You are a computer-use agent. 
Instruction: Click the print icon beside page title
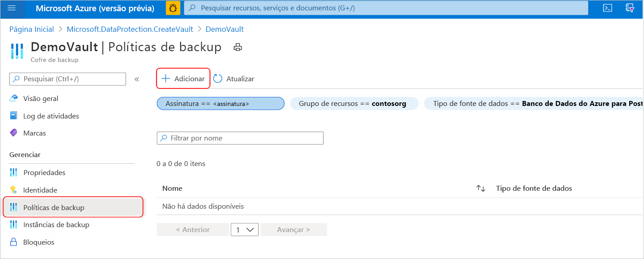pyautogui.click(x=238, y=47)
